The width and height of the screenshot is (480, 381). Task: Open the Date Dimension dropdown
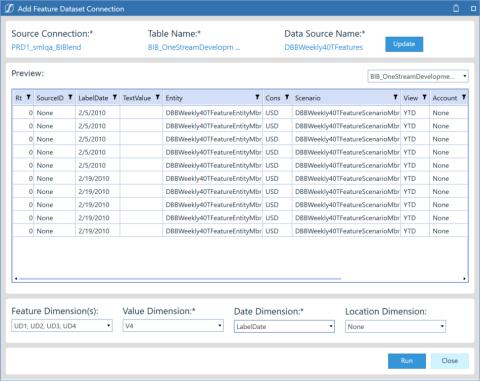[x=284, y=326]
